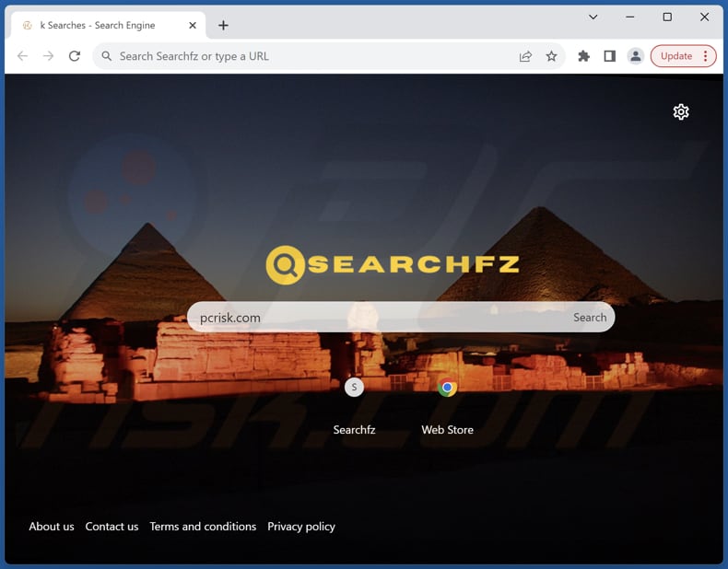Viewport: 728px width, 569px height.
Task: Reload the page with the refresh icon
Action: 75,56
